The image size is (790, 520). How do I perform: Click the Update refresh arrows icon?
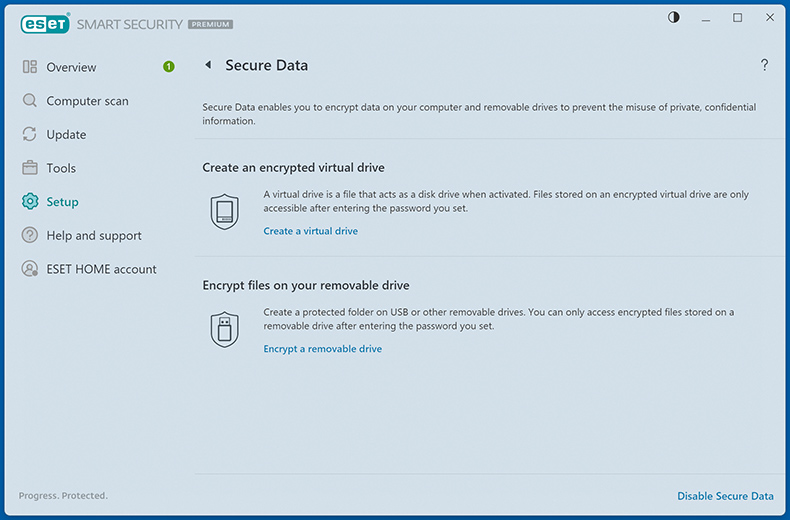[x=30, y=134]
